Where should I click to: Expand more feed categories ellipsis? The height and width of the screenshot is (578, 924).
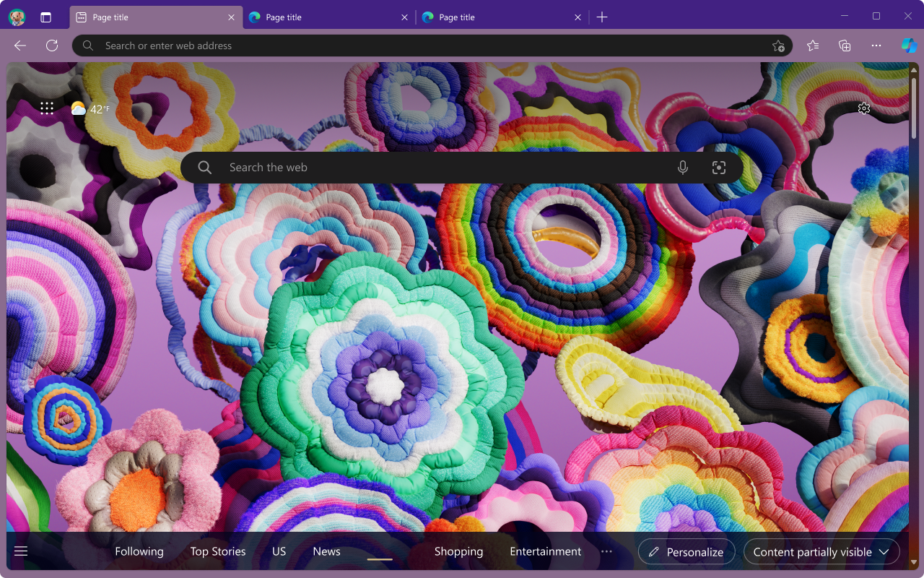point(606,551)
